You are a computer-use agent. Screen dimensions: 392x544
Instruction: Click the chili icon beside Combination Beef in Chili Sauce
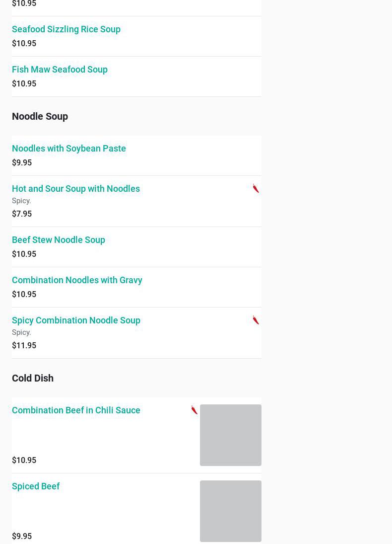[x=195, y=410]
